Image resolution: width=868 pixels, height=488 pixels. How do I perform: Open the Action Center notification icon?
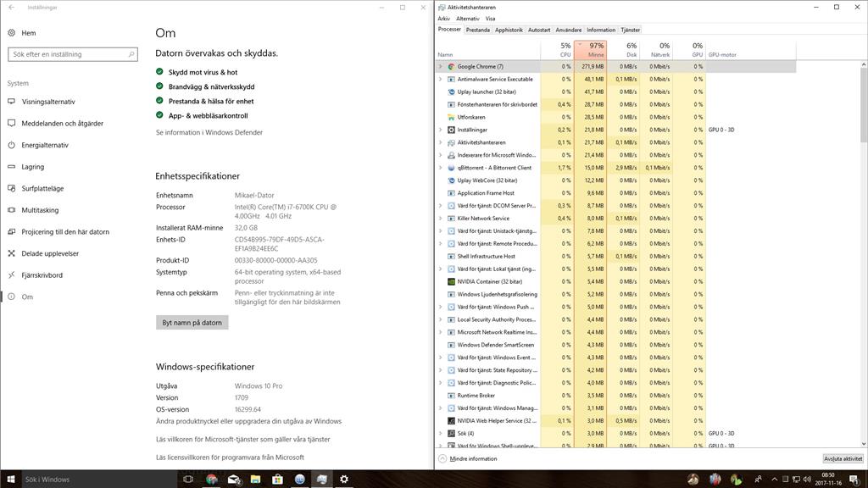coord(854,480)
